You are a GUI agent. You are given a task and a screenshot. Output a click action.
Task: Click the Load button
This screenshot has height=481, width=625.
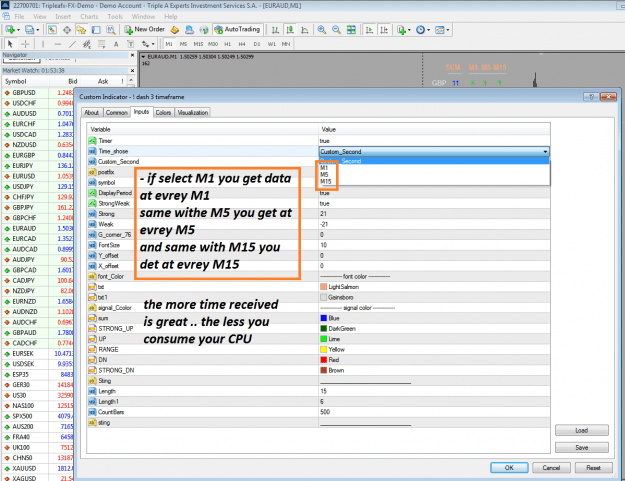tap(582, 430)
